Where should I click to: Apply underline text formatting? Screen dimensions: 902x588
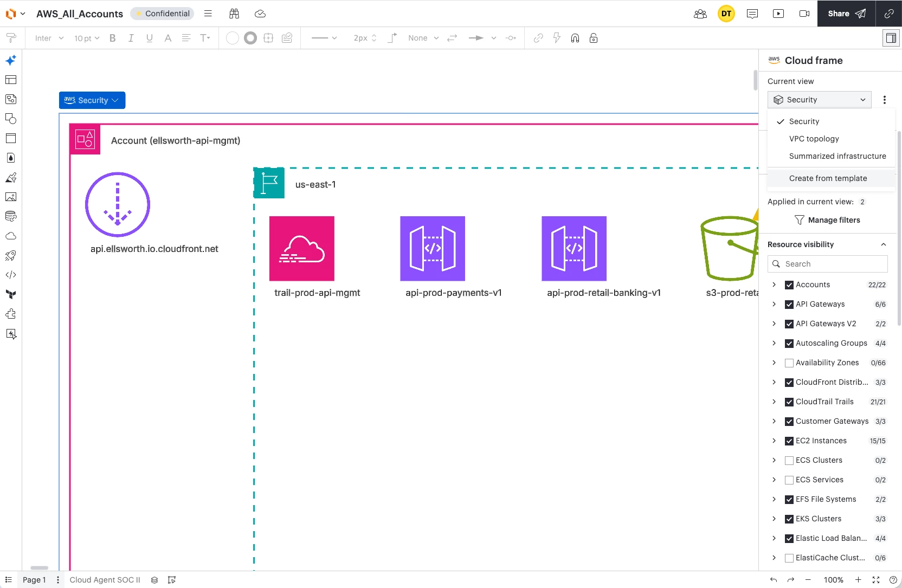[x=150, y=38]
